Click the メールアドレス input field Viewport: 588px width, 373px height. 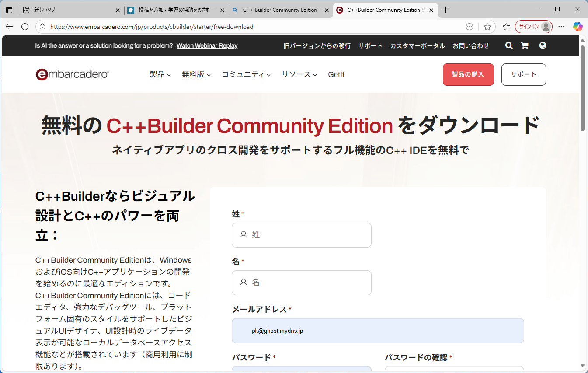coord(378,331)
